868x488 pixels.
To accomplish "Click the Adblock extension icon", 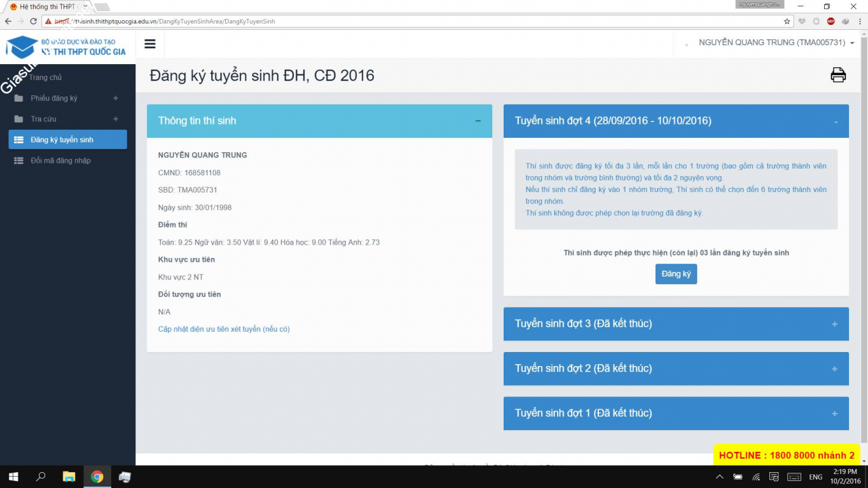I will tap(830, 21).
